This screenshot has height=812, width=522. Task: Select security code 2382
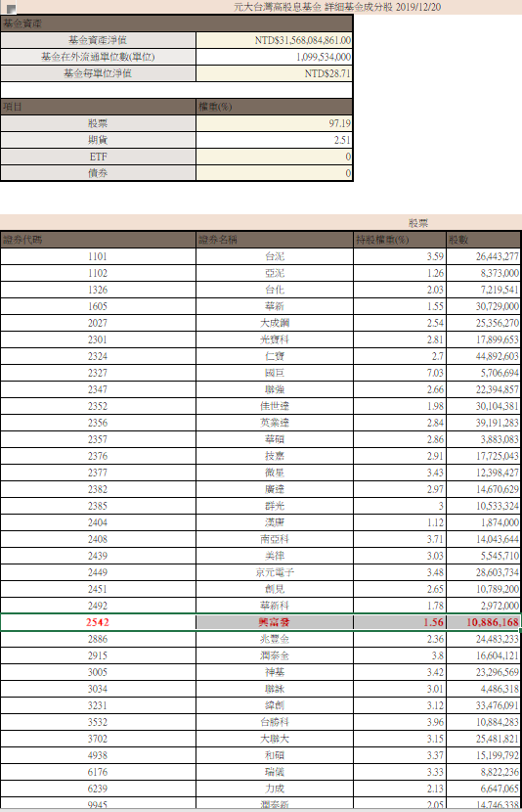[98, 489]
